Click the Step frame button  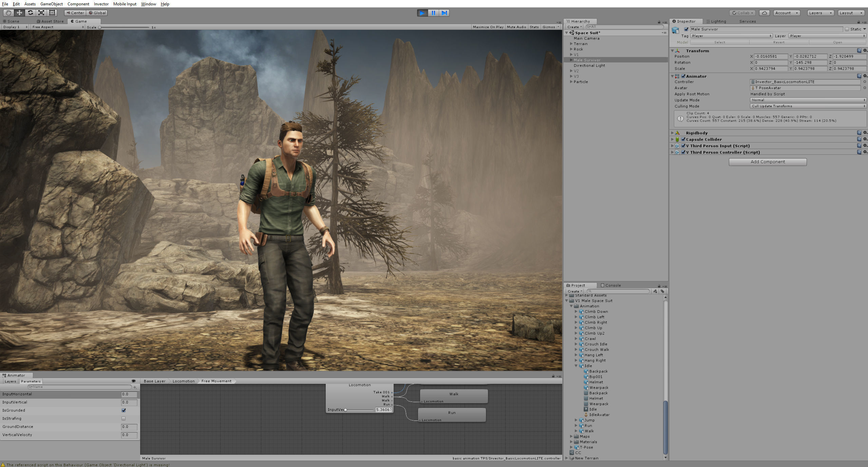pos(444,13)
